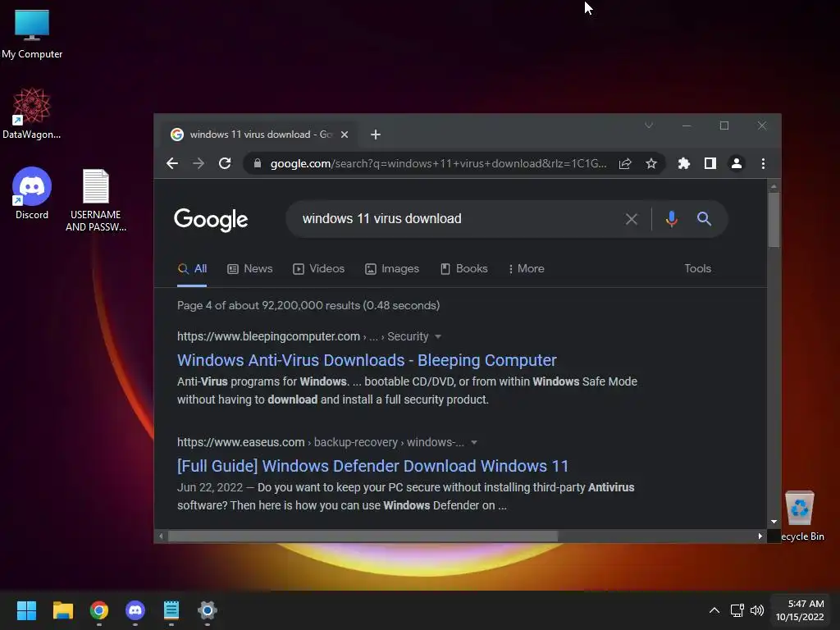840x630 pixels.
Task: Click the easeus.com URL breadcrumb
Action: point(321,442)
